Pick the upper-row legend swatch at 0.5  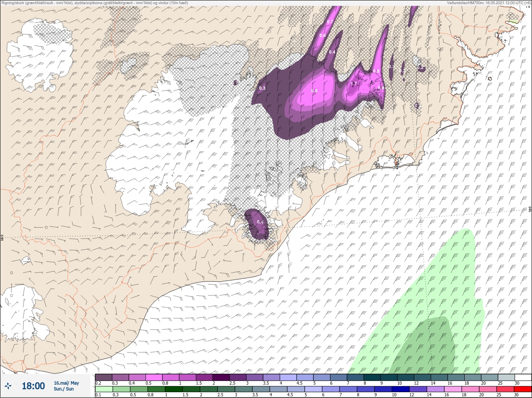point(154,377)
